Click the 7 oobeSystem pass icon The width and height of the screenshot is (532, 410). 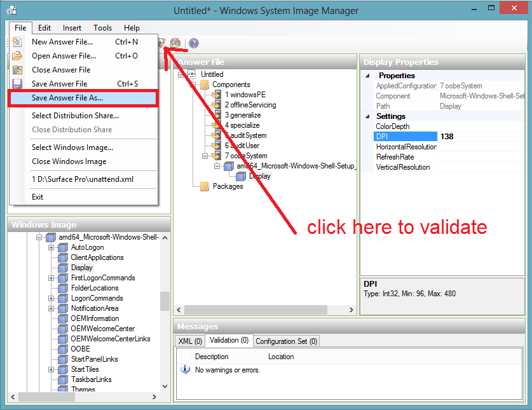pyautogui.click(x=217, y=156)
